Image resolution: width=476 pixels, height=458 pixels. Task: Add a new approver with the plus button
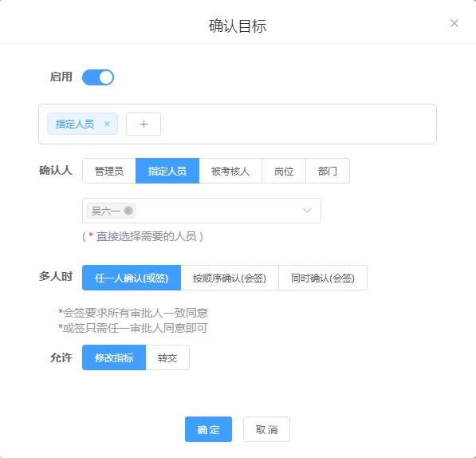144,124
